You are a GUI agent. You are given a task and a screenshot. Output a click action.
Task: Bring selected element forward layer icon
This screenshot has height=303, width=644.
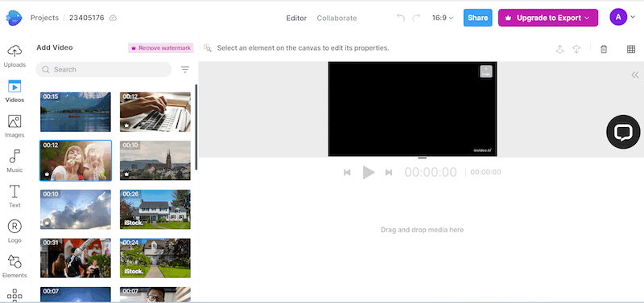(559, 49)
